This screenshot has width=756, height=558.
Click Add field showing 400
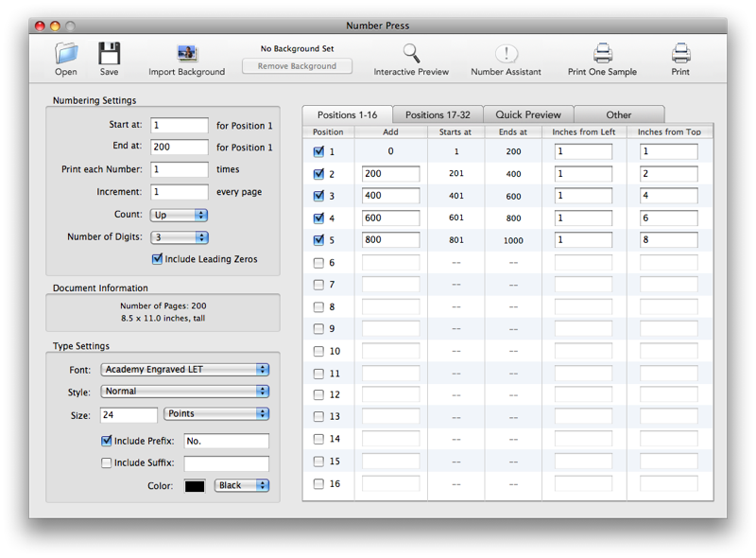(x=390, y=196)
